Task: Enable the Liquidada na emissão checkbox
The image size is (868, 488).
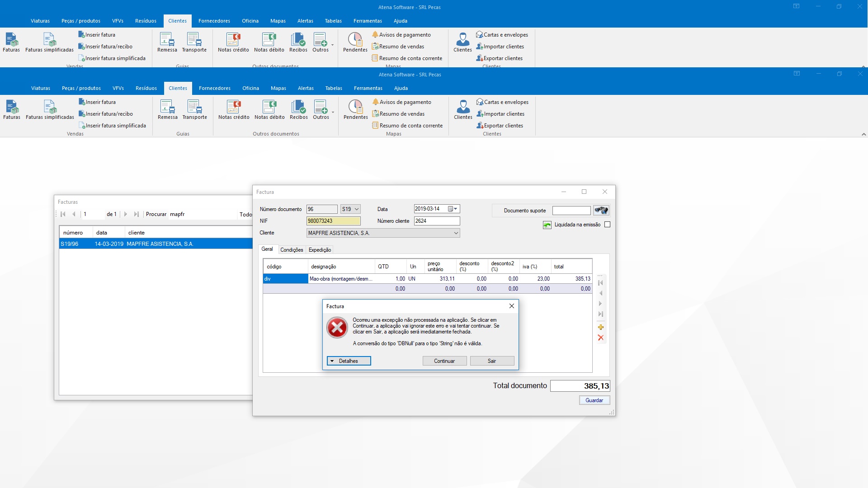Action: click(607, 225)
